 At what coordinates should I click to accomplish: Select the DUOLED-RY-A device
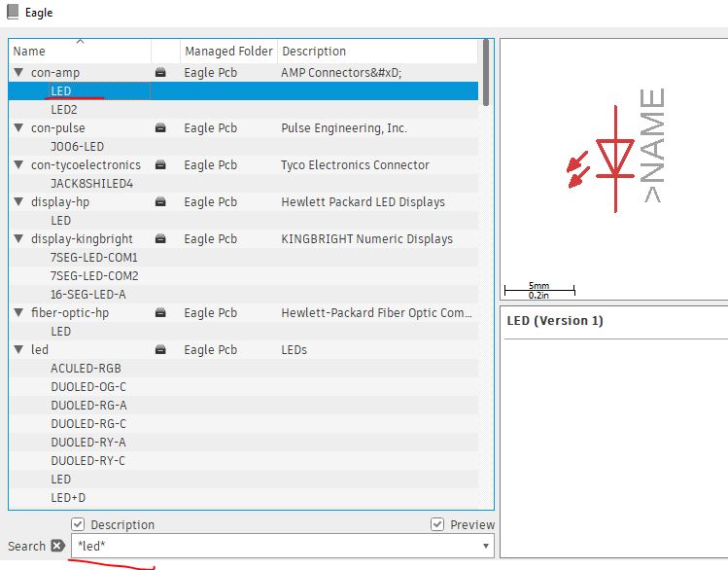point(88,443)
